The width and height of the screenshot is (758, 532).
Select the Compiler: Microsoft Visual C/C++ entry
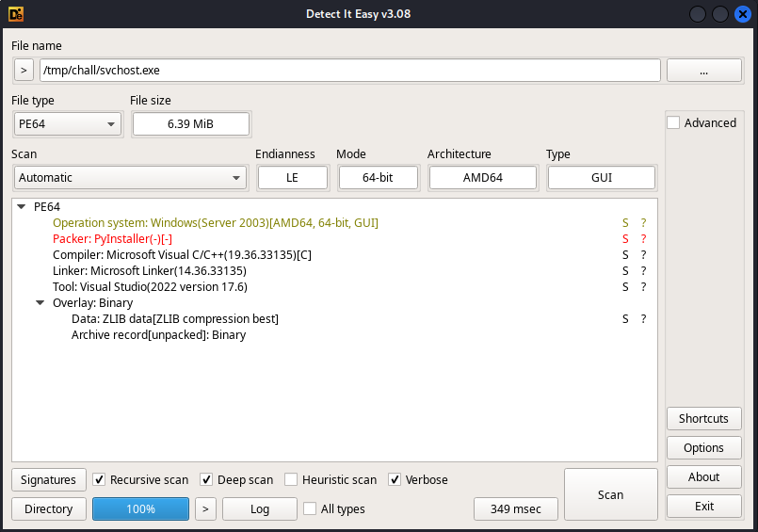[182, 255]
